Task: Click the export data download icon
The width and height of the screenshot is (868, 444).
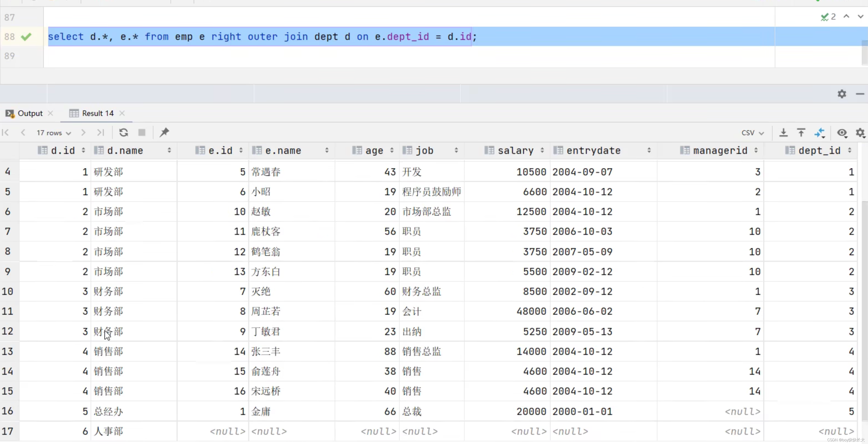Action: pyautogui.click(x=784, y=133)
